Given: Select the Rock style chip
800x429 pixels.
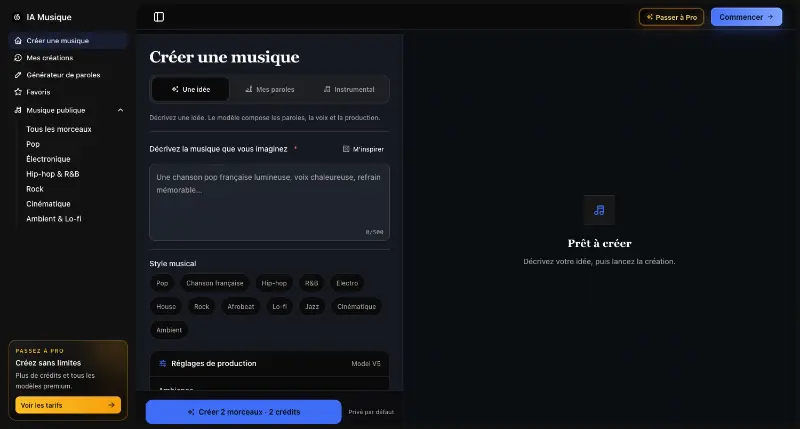Looking at the screenshot, I should point(202,307).
